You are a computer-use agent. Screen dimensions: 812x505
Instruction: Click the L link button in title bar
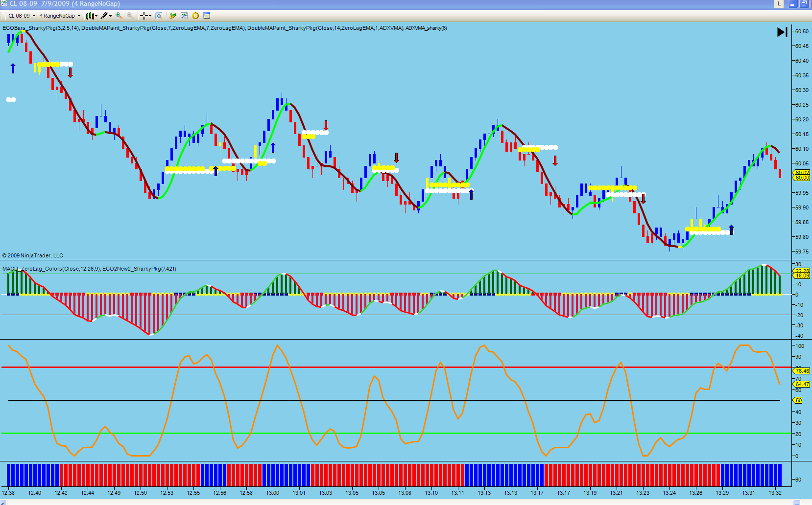[779, 4]
